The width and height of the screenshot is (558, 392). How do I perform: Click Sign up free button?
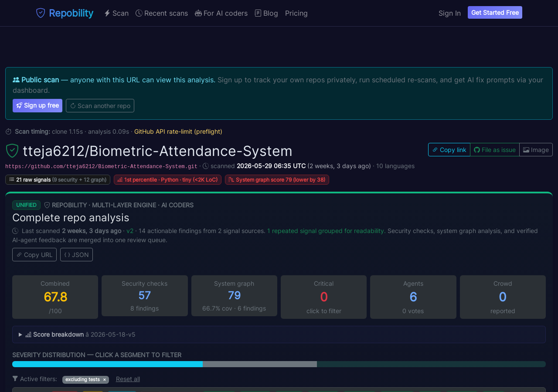point(37,105)
